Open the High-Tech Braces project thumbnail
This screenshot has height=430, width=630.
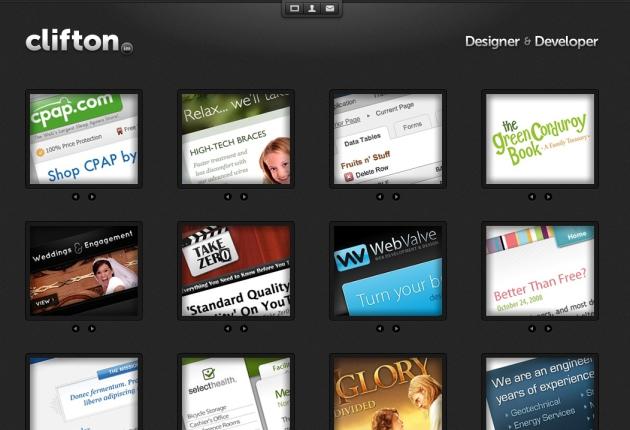pos(236,139)
